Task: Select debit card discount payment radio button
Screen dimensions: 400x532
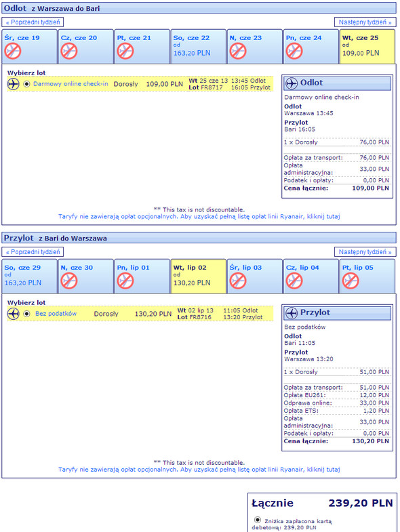Action: pyautogui.click(x=258, y=520)
